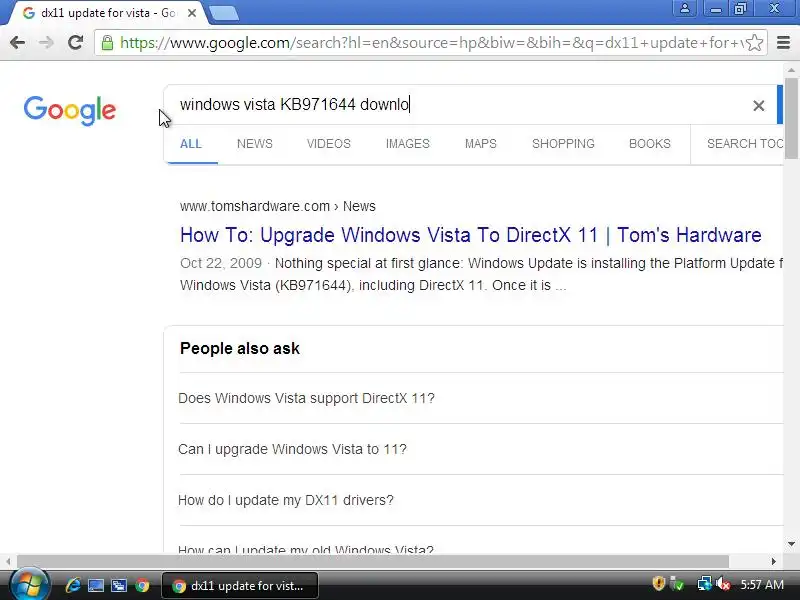Go back with the browser back arrow
The height and width of the screenshot is (600, 800).
[x=17, y=42]
